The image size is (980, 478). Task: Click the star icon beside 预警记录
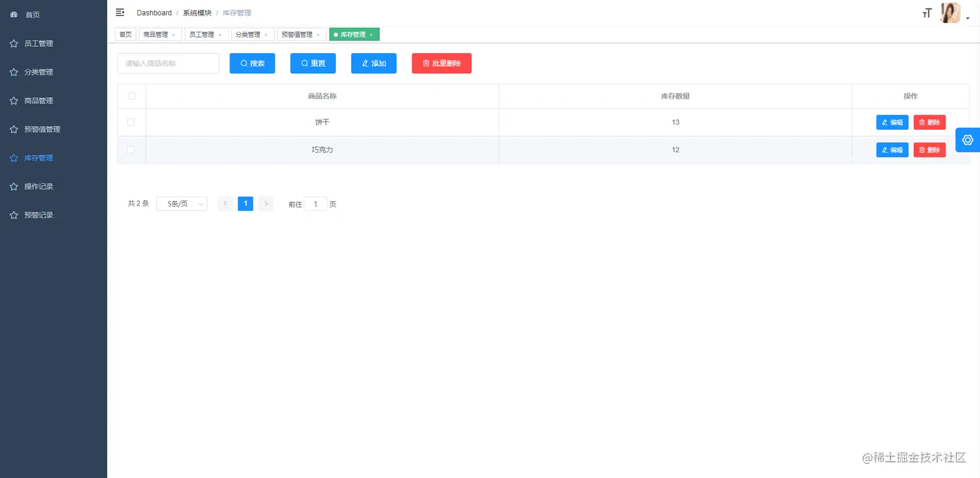14,215
